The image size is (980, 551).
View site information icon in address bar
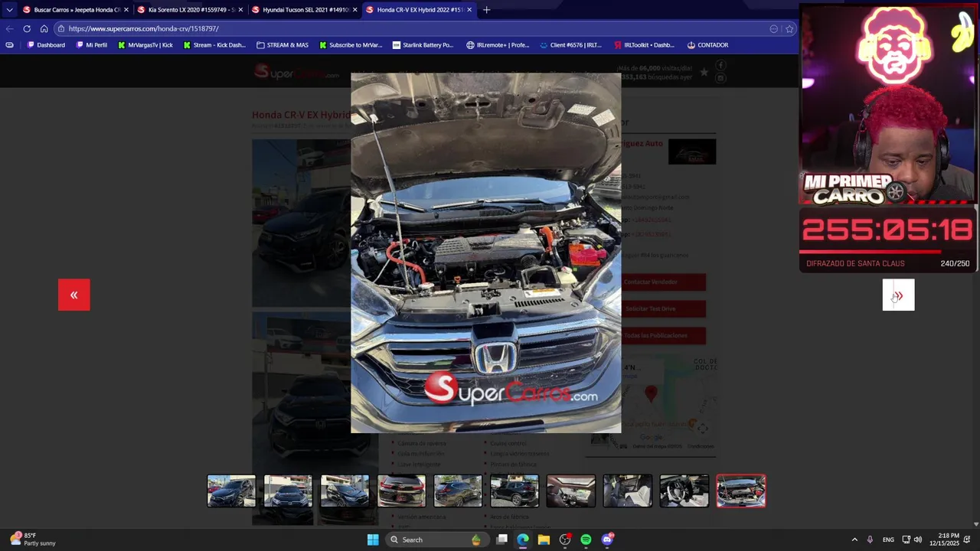tap(60, 28)
